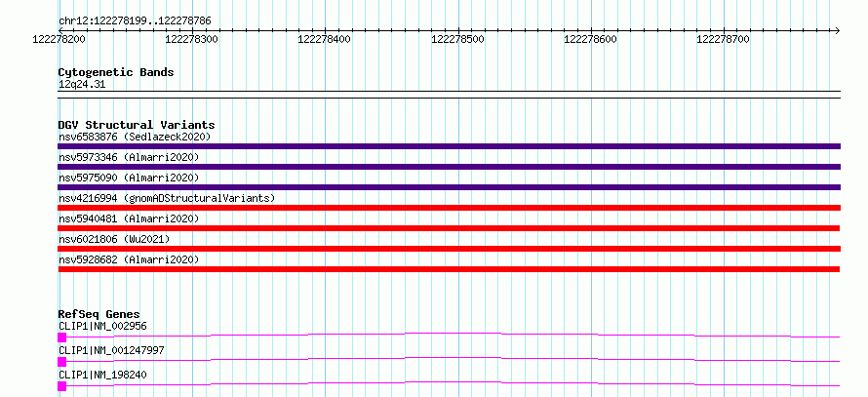Click the intron line of CLIP1|NM_198240
The width and height of the screenshot is (868, 397).
click(453, 383)
